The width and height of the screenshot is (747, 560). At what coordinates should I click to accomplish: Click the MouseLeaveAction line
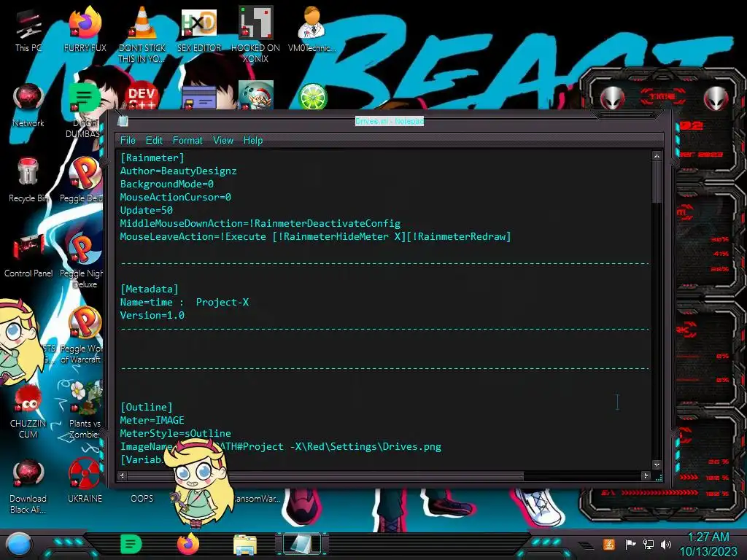coord(315,237)
